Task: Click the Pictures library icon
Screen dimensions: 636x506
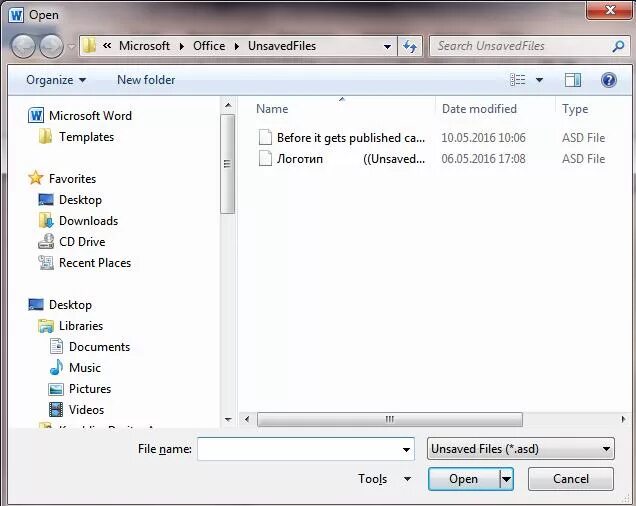Action: [x=56, y=389]
